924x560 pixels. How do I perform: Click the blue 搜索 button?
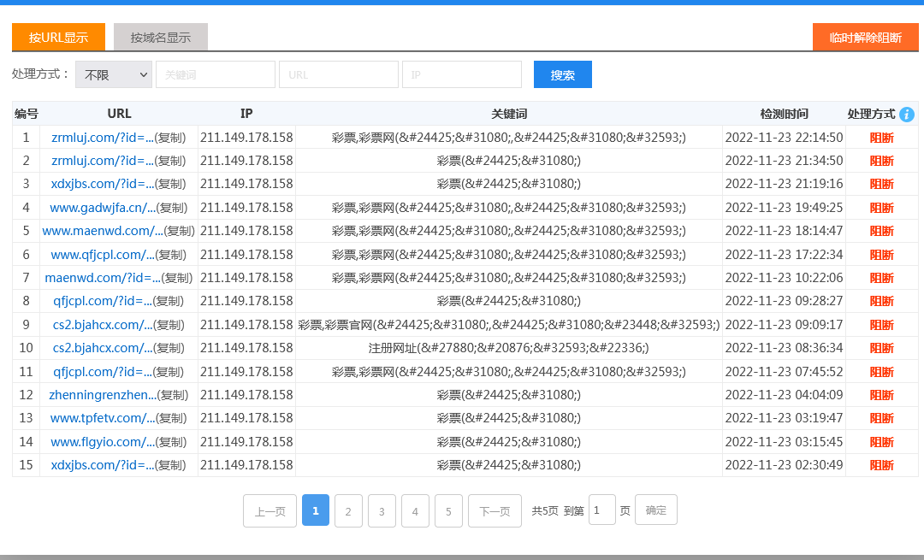coord(562,75)
